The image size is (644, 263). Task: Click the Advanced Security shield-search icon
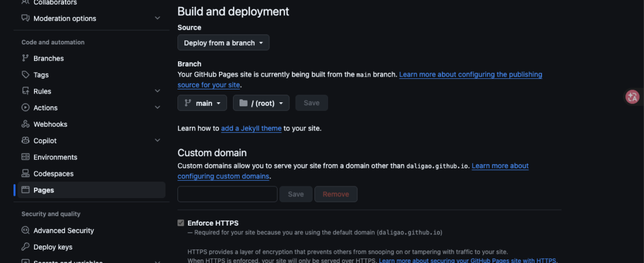(25, 230)
